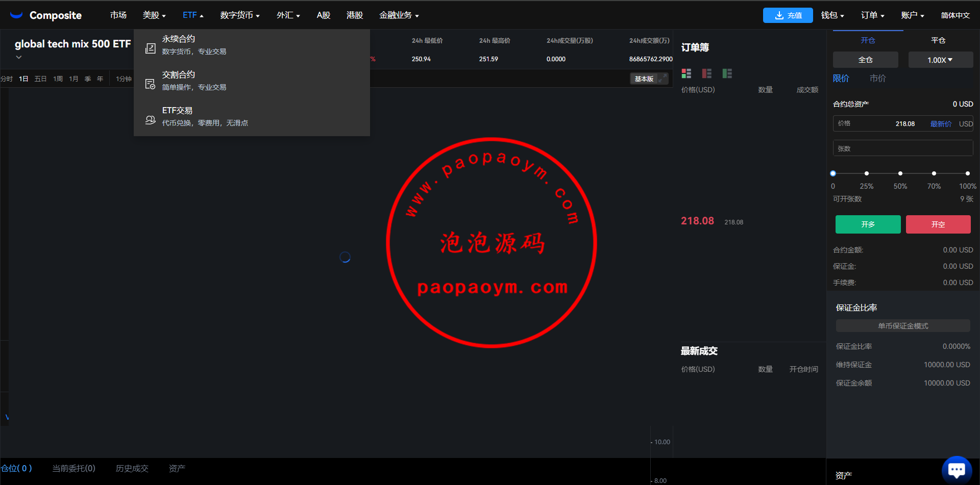Open the live chat support bubble

tap(957, 470)
